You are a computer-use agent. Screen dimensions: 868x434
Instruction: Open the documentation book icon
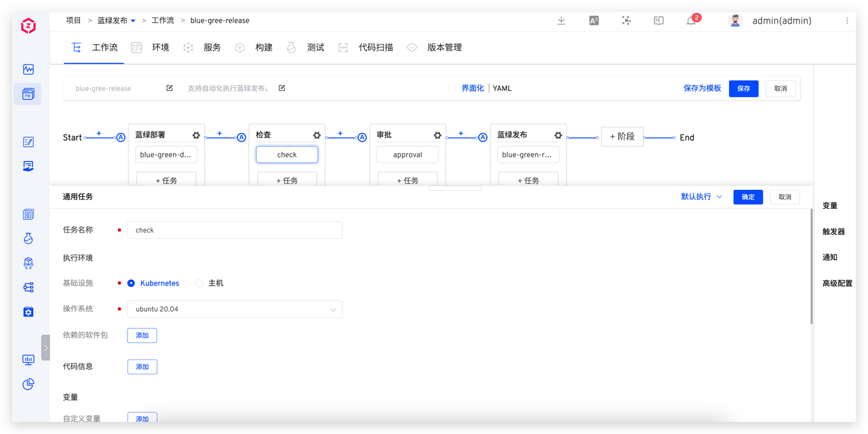pyautogui.click(x=658, y=20)
